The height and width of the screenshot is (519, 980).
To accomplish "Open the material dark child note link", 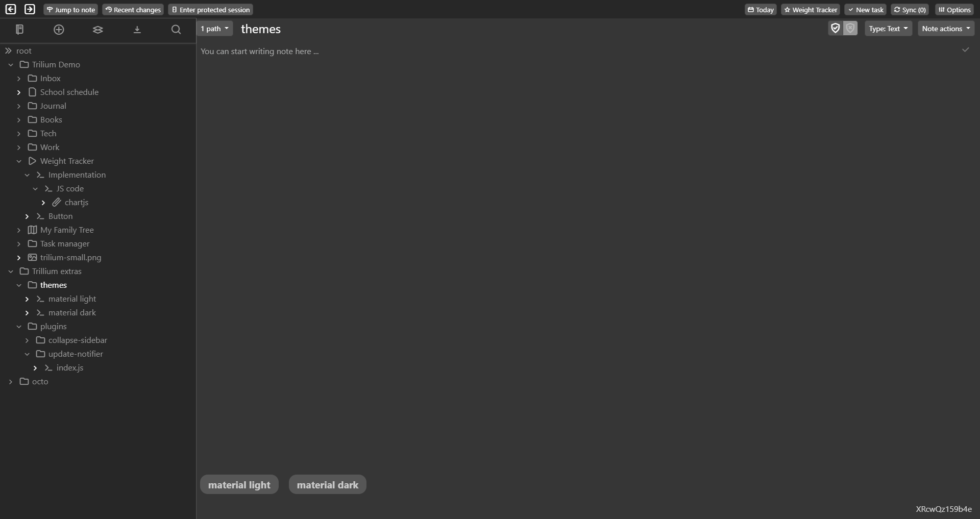I will click(328, 485).
